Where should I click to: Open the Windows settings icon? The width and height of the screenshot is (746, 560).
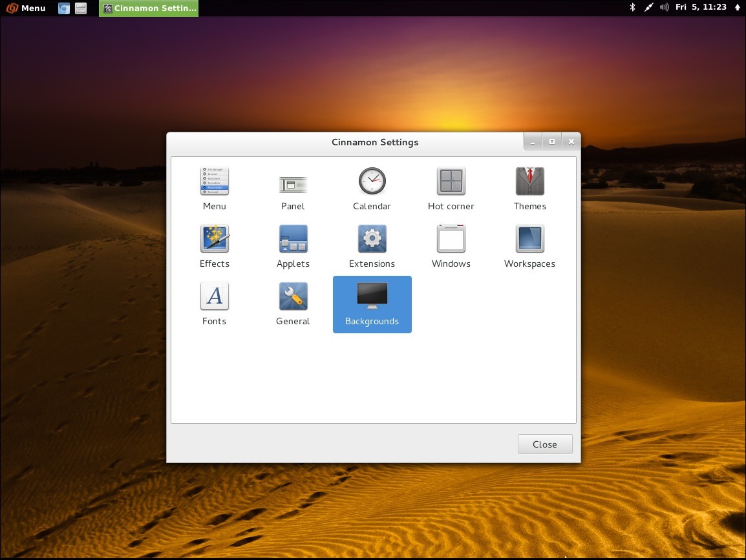pyautogui.click(x=451, y=238)
